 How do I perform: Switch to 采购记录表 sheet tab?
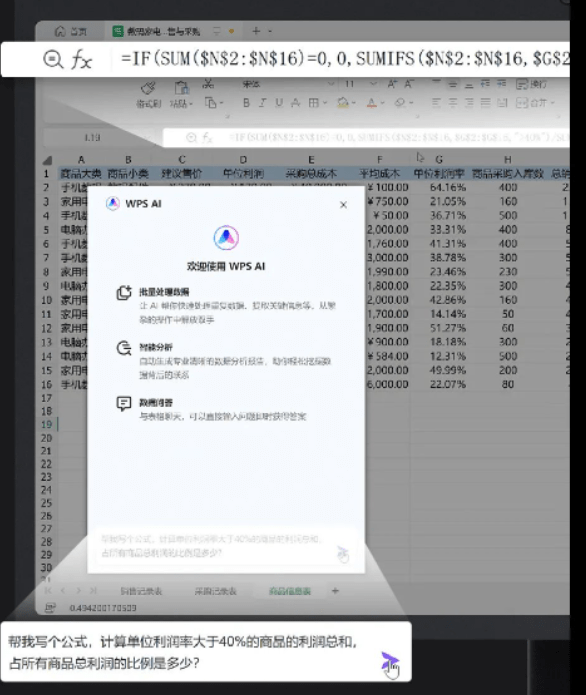[215, 591]
